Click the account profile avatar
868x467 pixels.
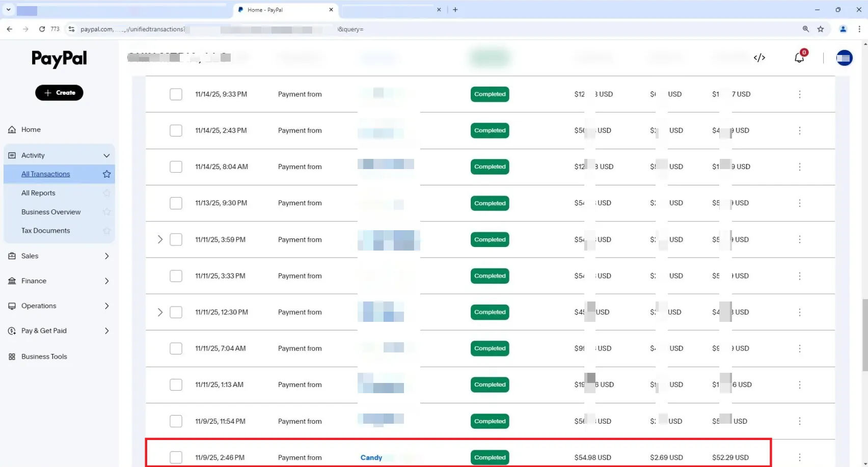tap(844, 58)
